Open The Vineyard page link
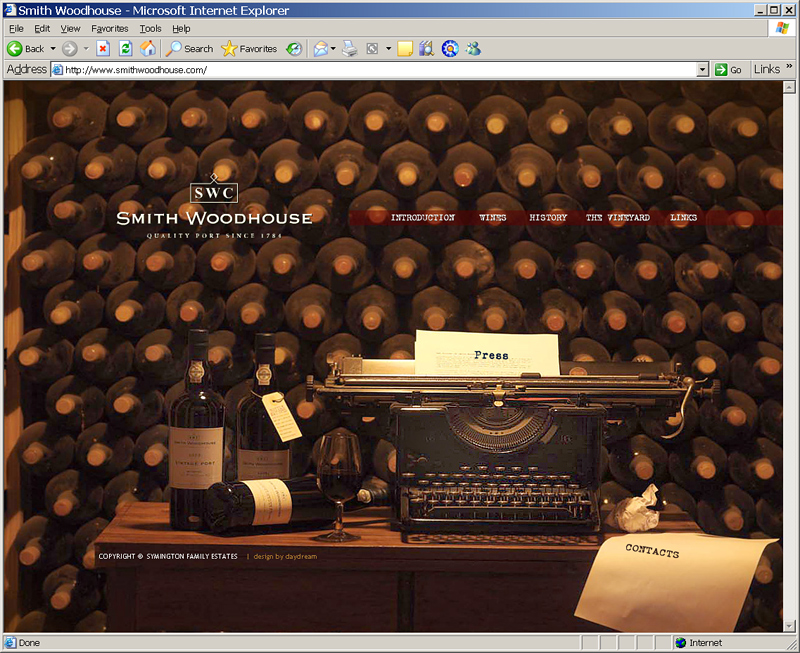This screenshot has height=653, width=800. click(x=618, y=218)
